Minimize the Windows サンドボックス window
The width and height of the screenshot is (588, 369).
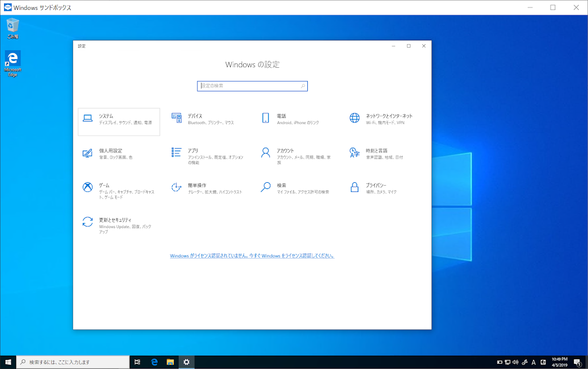point(530,7)
